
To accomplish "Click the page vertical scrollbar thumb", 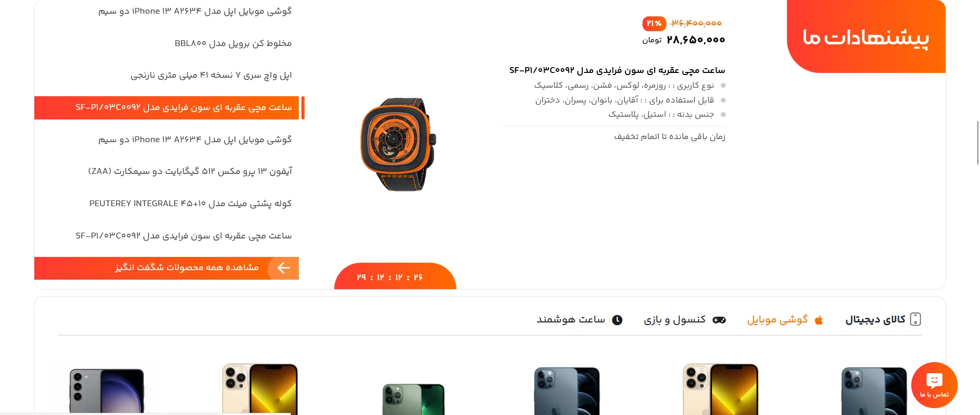I will tap(978, 143).
